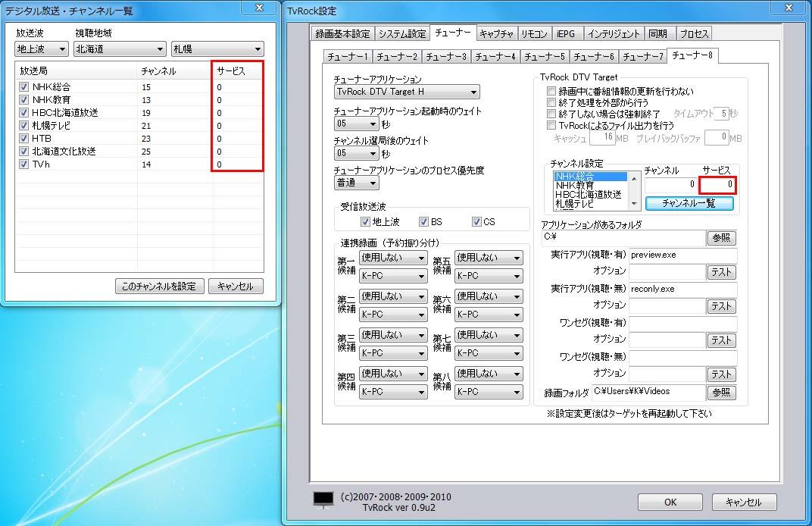Click the チャンネル一覧 button

coord(689,203)
